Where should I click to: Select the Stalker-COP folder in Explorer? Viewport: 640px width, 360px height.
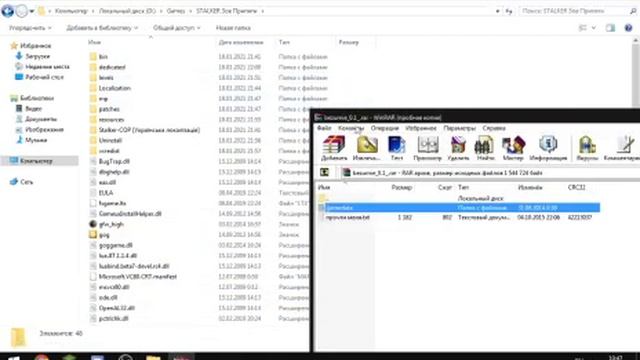145,130
